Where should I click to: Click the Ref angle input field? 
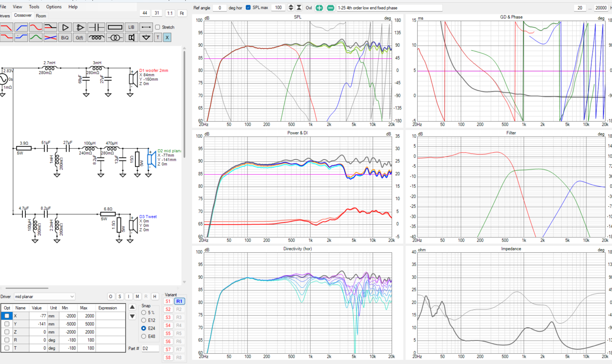[x=220, y=8]
